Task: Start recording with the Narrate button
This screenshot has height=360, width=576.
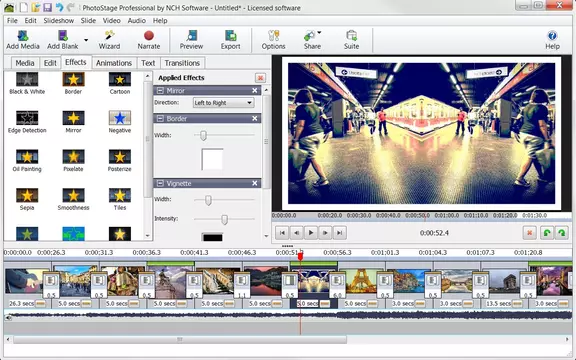Action: (148, 40)
